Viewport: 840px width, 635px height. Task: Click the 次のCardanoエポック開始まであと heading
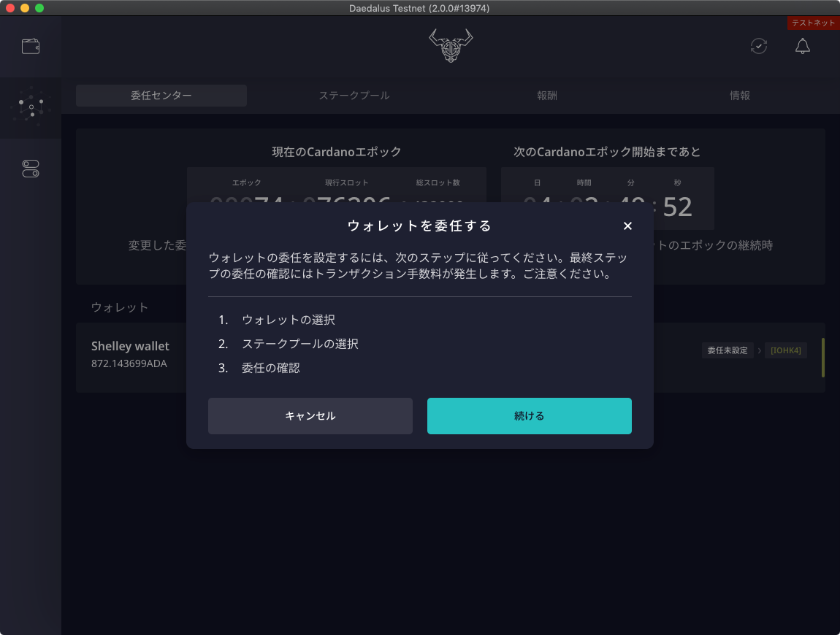click(607, 152)
